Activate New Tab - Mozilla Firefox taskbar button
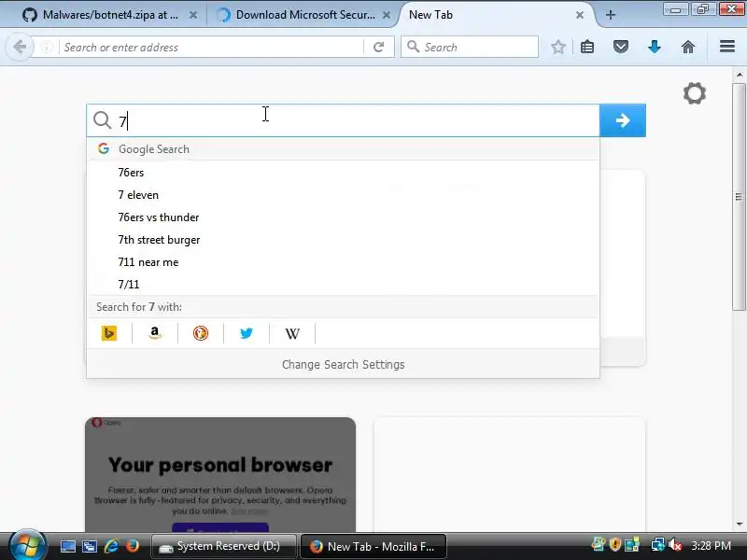This screenshot has height=560, width=747. [373, 546]
